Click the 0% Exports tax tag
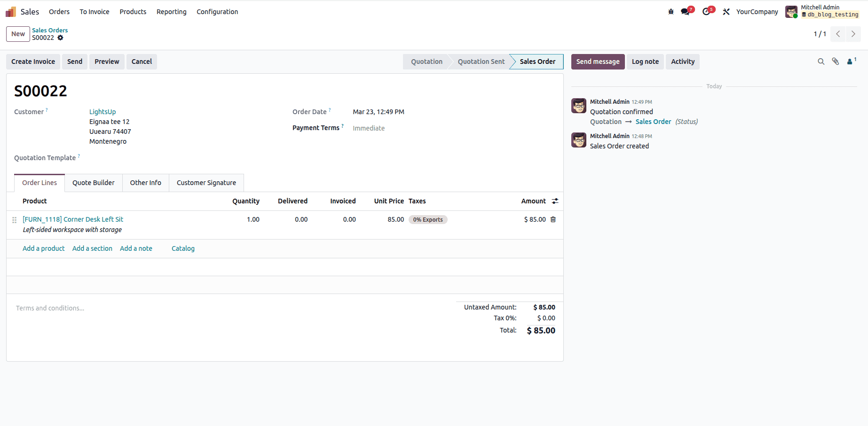 [427, 219]
